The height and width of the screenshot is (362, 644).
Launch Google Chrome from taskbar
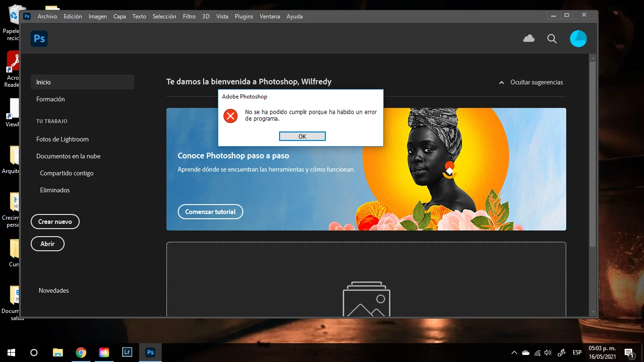click(x=81, y=353)
